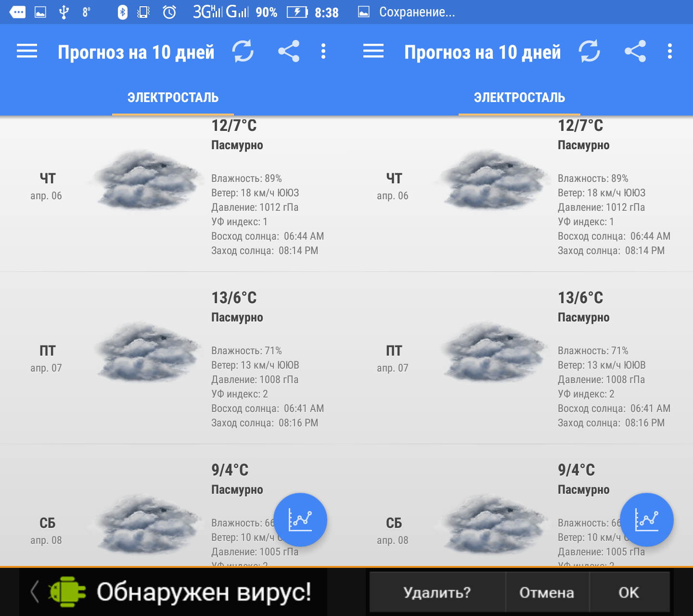Open the hamburger menu in the left screen
The height and width of the screenshot is (616, 693).
(27, 51)
